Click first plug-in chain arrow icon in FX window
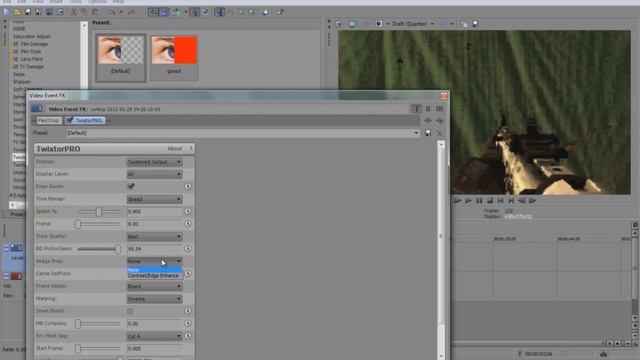The height and width of the screenshot is (360, 640). [x=428, y=120]
